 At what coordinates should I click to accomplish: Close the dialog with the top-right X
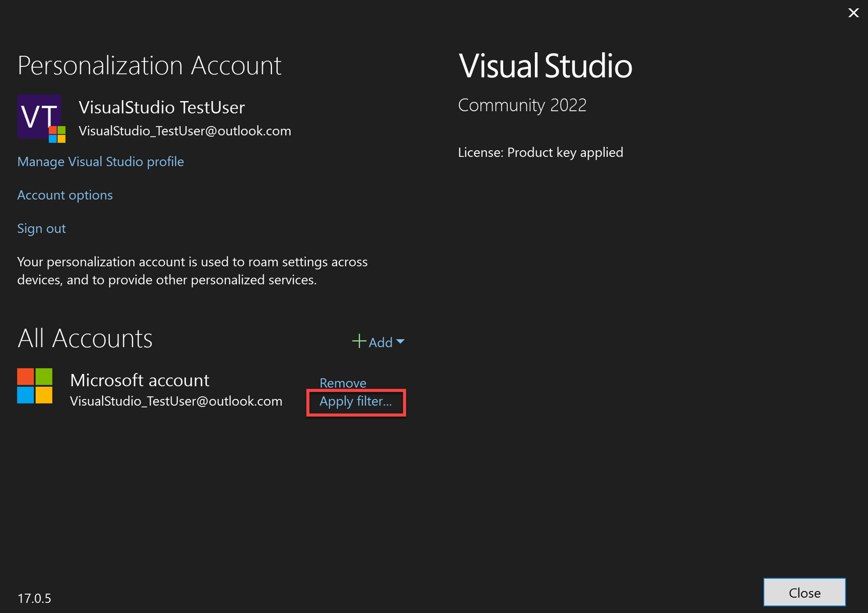click(853, 13)
